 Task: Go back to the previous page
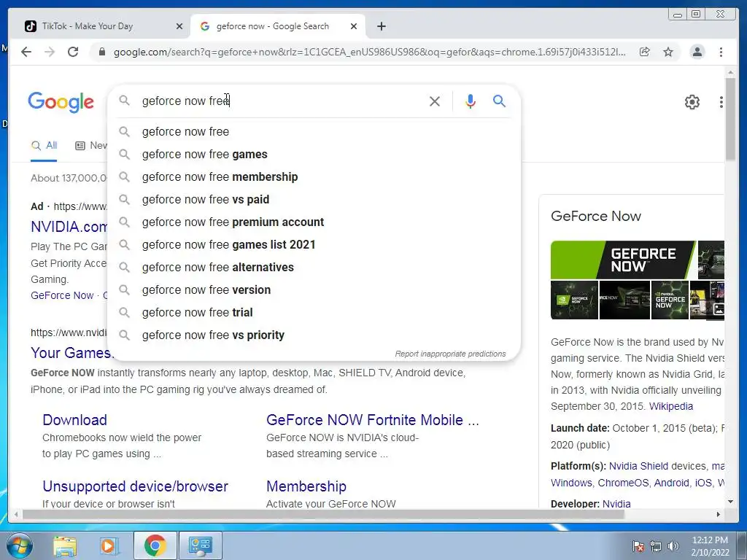(x=26, y=52)
